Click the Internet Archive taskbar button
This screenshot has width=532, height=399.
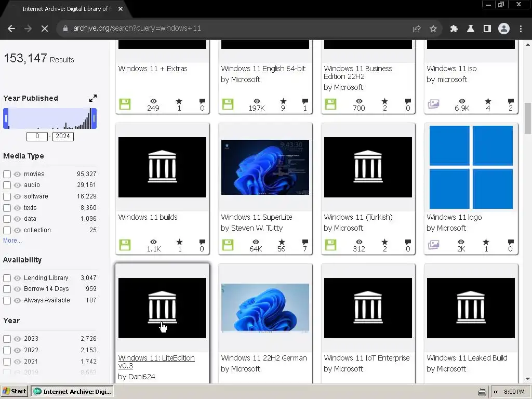[x=72, y=392]
